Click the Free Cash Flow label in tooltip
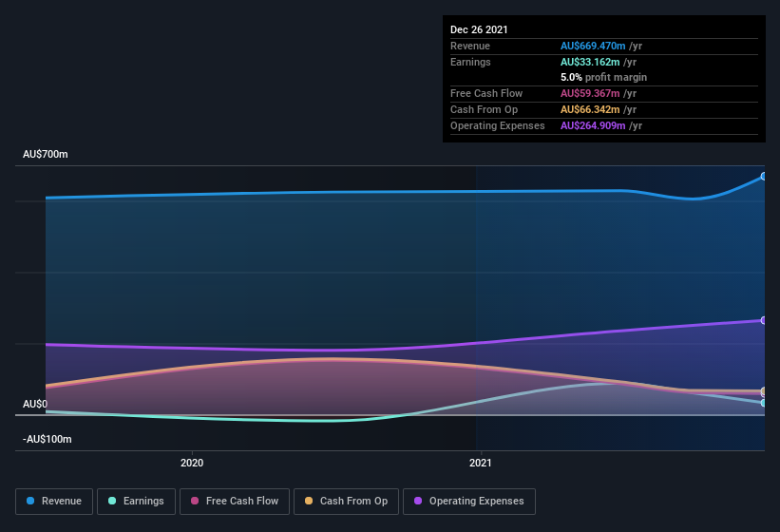This screenshot has width=780, height=532. click(x=486, y=93)
